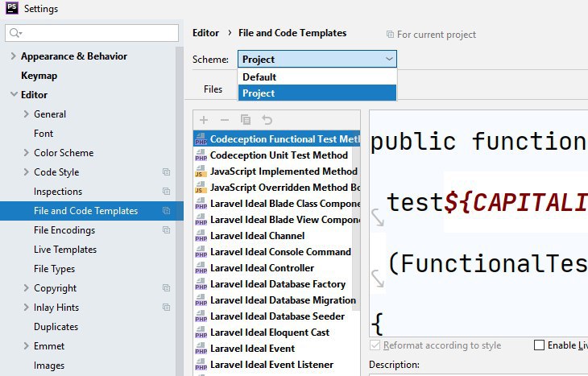Click the project-level icon beside Code Style
The height and width of the screenshot is (376, 588).
click(166, 172)
